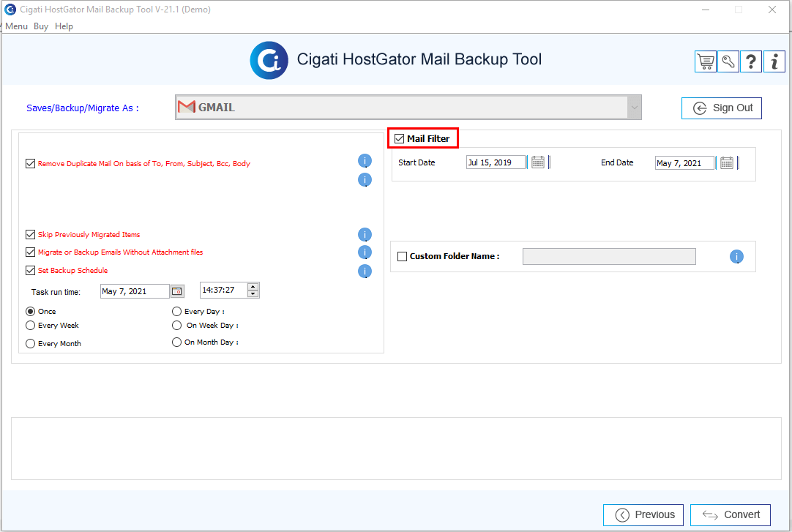Increase task run time with up arrow
The height and width of the screenshot is (532, 792).
(x=253, y=287)
